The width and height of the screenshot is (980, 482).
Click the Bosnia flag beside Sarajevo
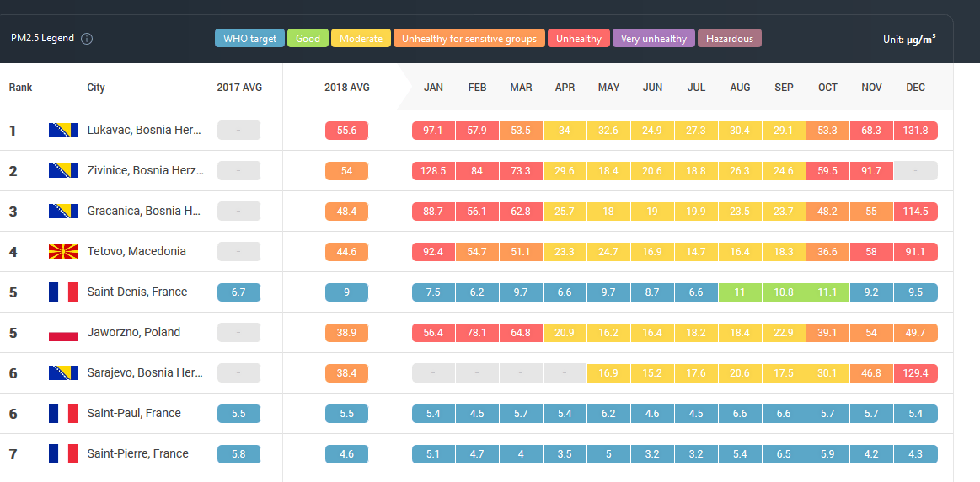(x=63, y=373)
